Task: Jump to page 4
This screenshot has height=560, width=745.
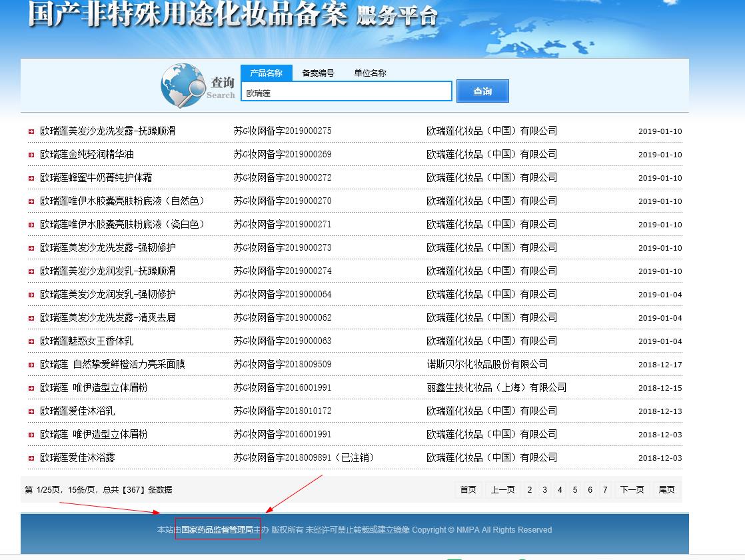Action: point(560,489)
